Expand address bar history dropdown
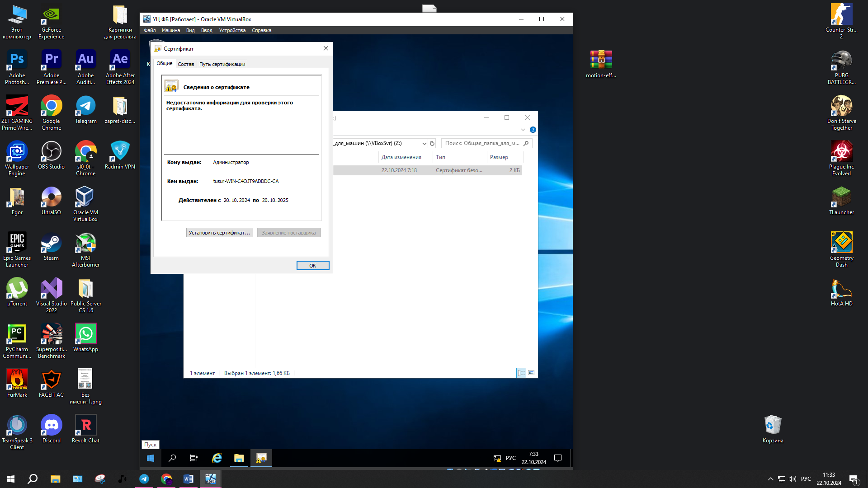The width and height of the screenshot is (868, 488). pos(424,143)
